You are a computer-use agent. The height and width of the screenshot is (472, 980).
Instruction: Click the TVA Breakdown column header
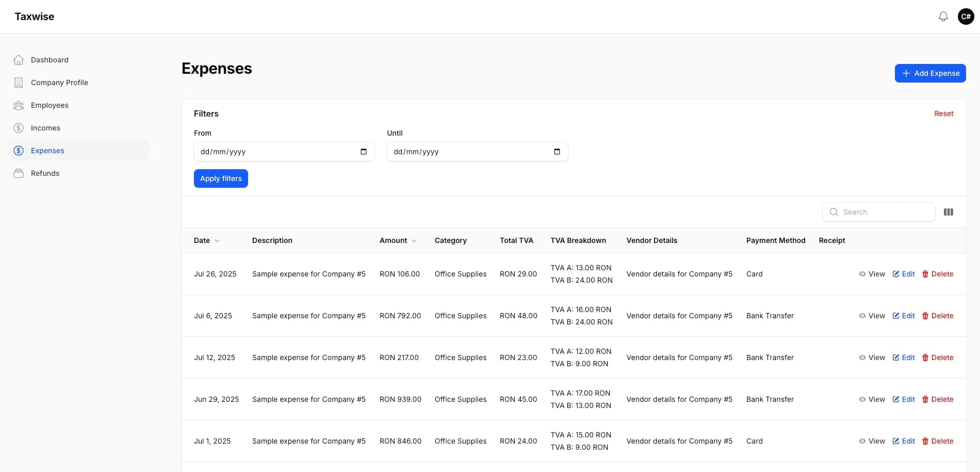578,240
